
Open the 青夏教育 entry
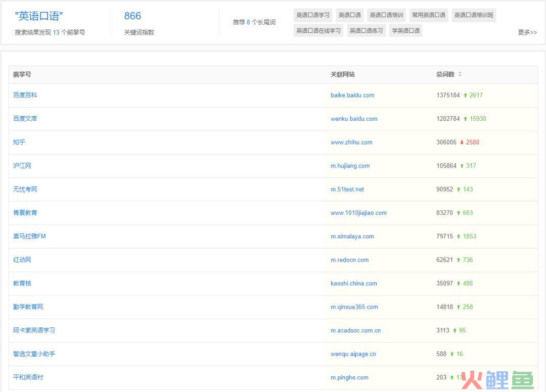tap(25, 213)
